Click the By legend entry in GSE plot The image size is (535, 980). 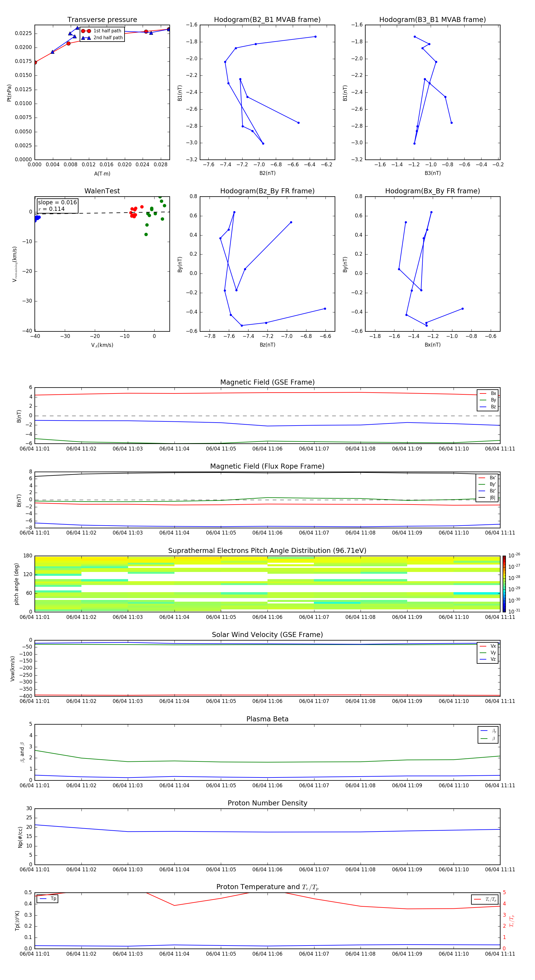click(x=487, y=400)
